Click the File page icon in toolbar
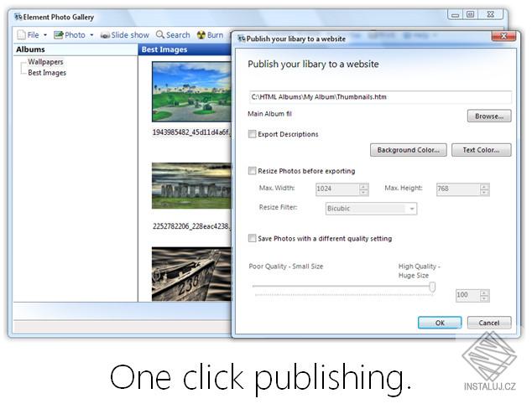532x409 pixels. pyautogui.click(x=21, y=35)
